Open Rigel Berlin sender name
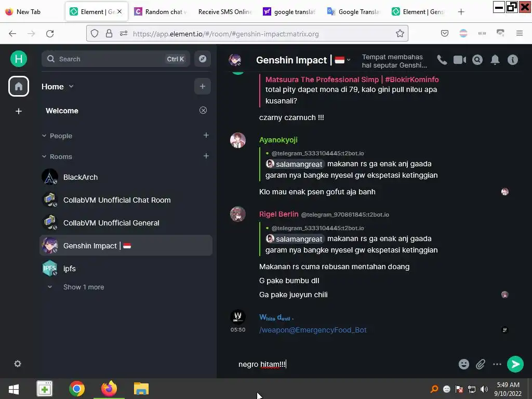532x399 pixels. [279, 215]
